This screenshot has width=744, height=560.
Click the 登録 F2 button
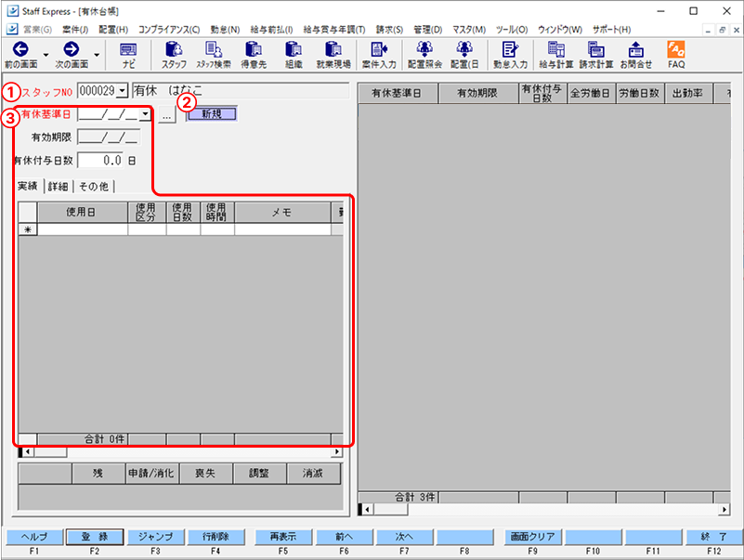95,537
